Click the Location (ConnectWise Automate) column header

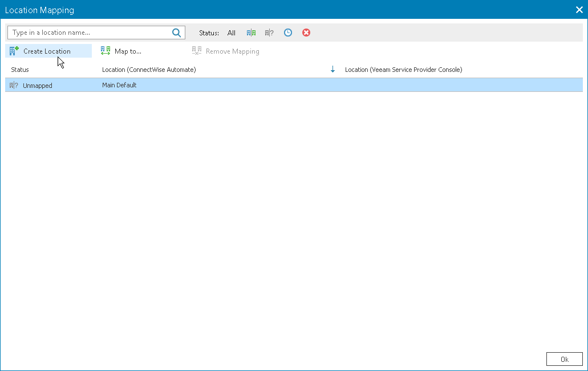(x=150, y=69)
